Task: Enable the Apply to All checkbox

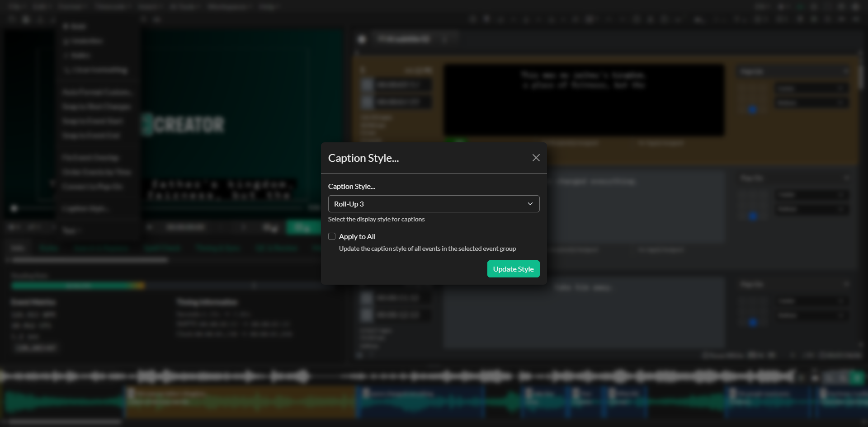Action: pyautogui.click(x=331, y=236)
